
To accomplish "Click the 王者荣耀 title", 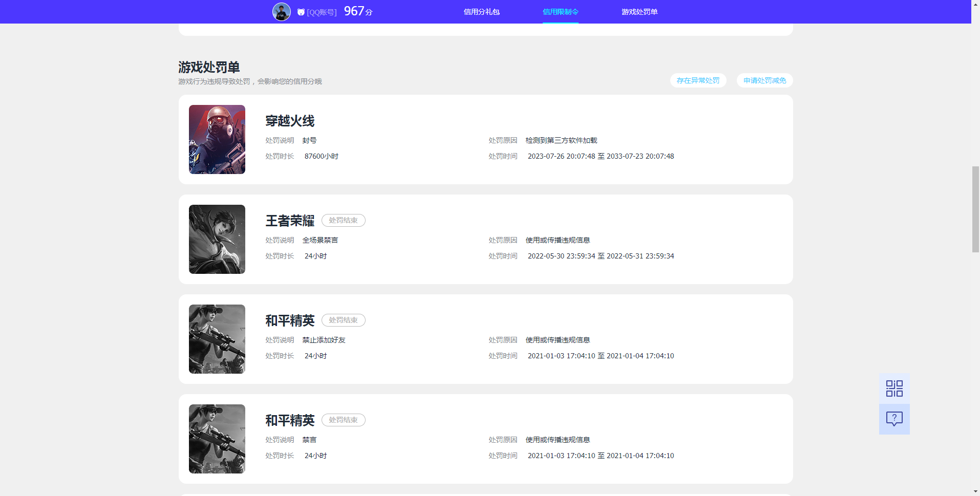I will click(290, 221).
